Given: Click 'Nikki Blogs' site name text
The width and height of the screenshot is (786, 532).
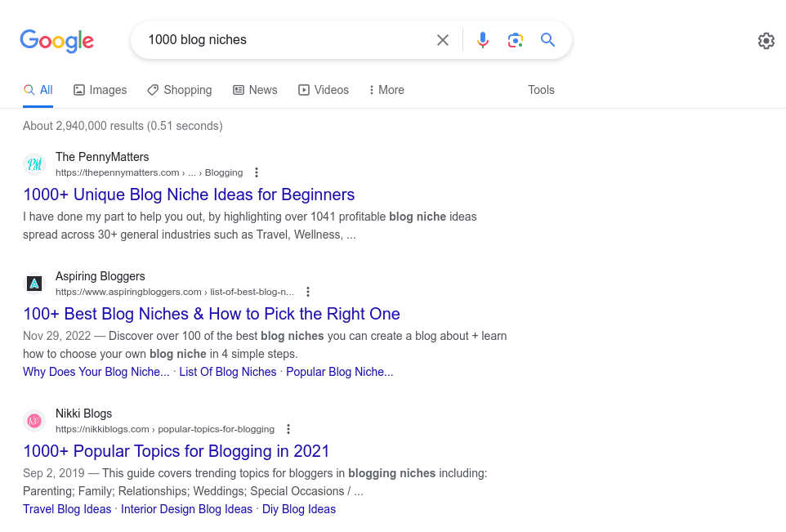Looking at the screenshot, I should tap(83, 414).
